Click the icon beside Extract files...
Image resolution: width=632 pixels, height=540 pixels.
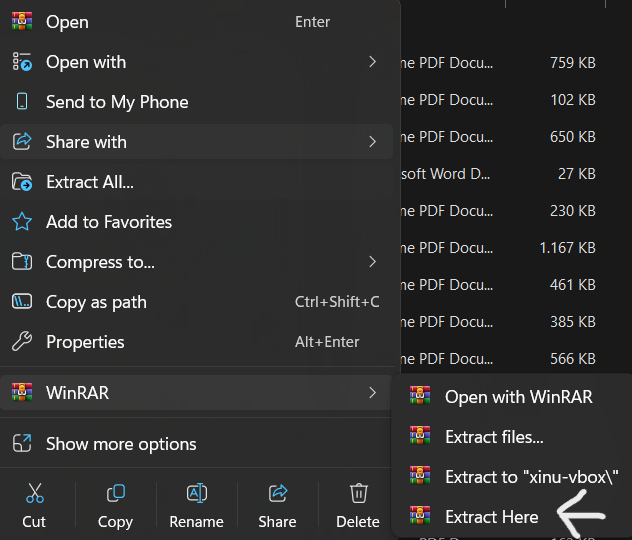420,435
